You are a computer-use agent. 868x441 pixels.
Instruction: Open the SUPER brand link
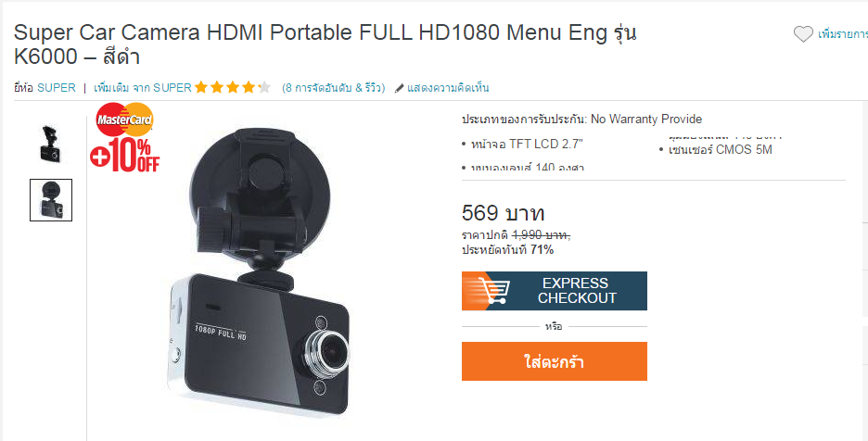click(57, 87)
